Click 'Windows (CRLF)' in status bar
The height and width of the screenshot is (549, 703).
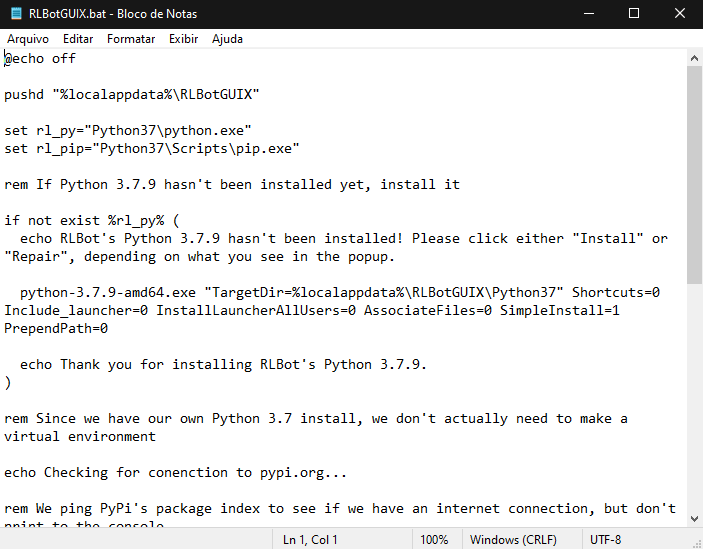click(513, 540)
